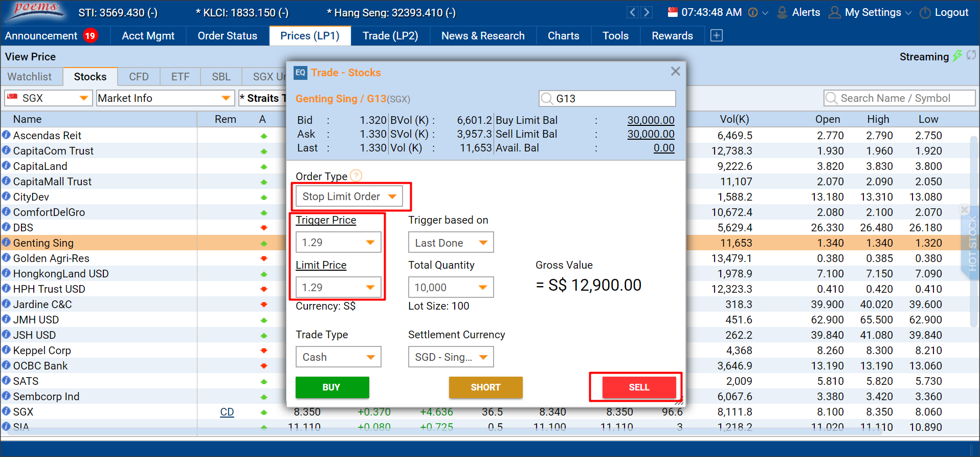This screenshot has height=457, width=980.
Task: Click the Trigger Price label link
Action: click(326, 220)
